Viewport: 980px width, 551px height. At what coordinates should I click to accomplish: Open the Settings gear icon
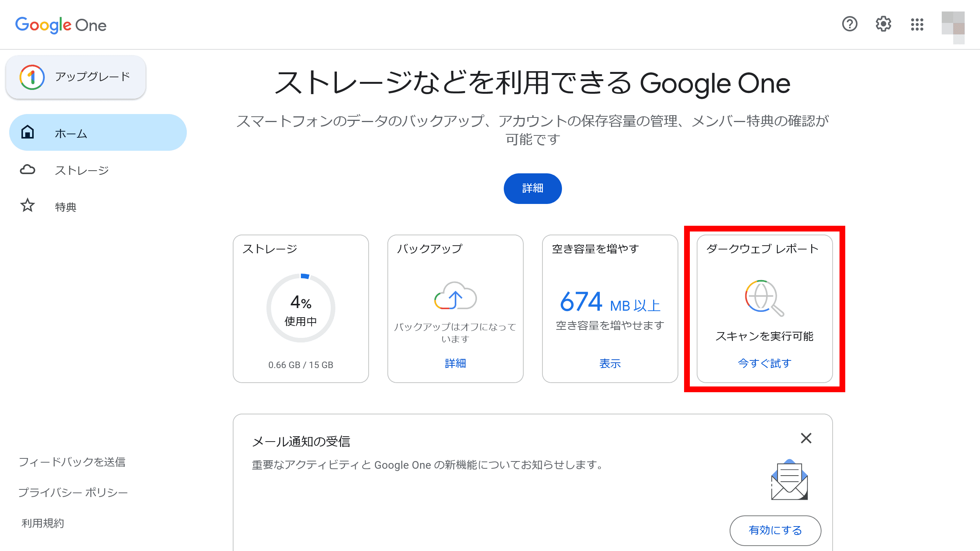pos(883,24)
